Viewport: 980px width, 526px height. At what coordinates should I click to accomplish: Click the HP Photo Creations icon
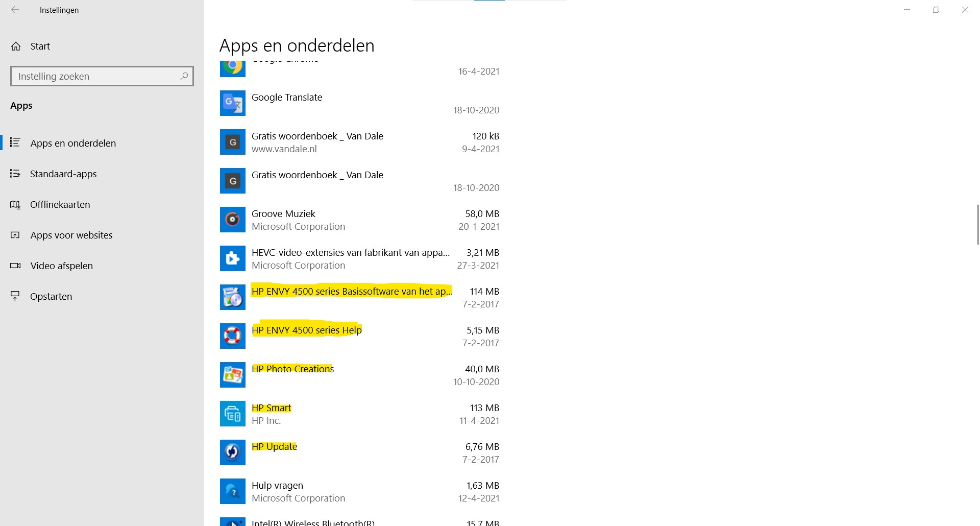(233, 375)
